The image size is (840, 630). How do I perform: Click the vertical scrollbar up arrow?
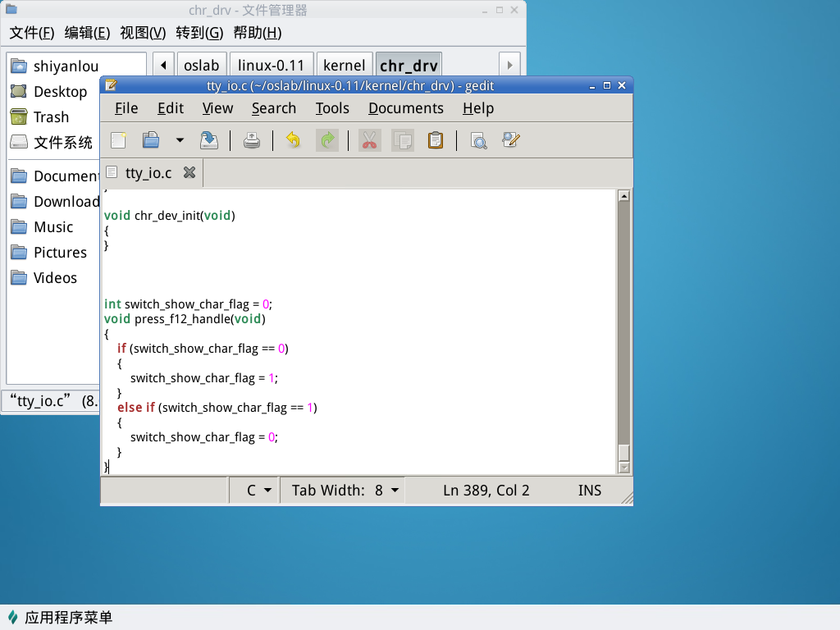tap(623, 196)
